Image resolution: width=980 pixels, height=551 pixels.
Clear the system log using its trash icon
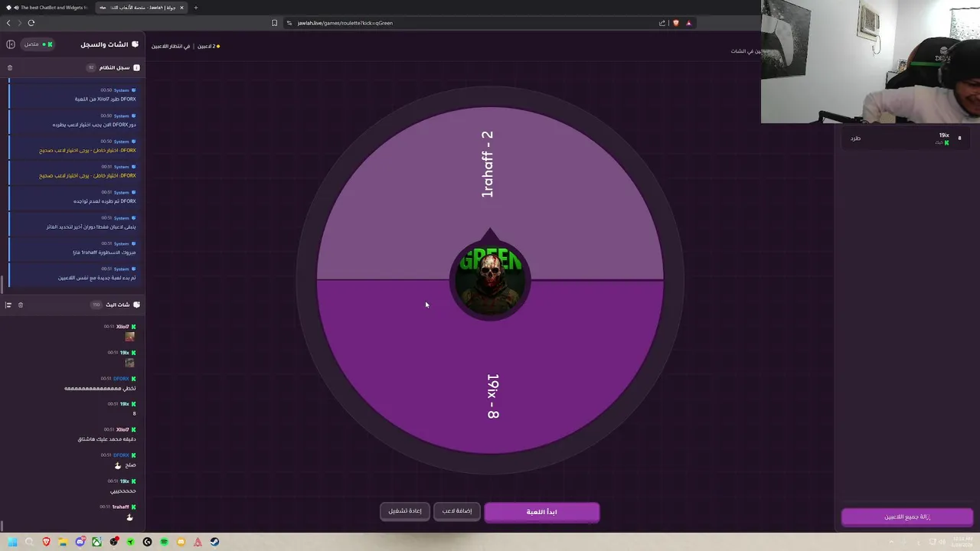(x=10, y=67)
